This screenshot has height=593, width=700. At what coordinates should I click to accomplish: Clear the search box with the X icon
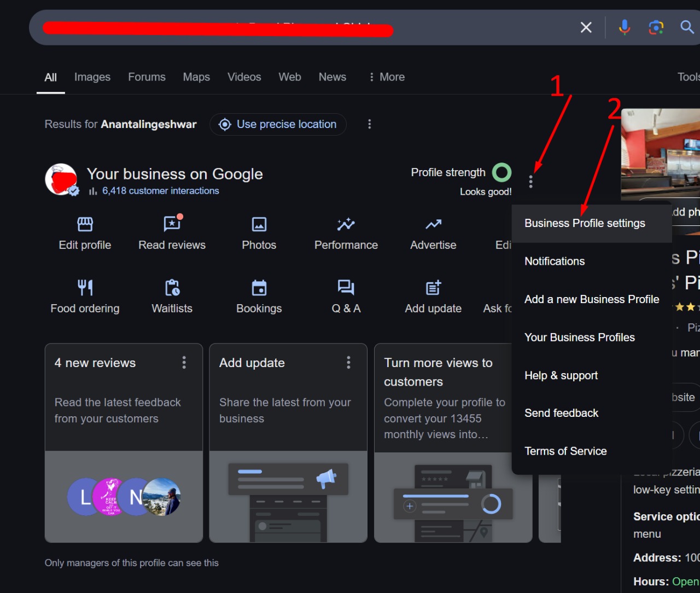tap(586, 27)
